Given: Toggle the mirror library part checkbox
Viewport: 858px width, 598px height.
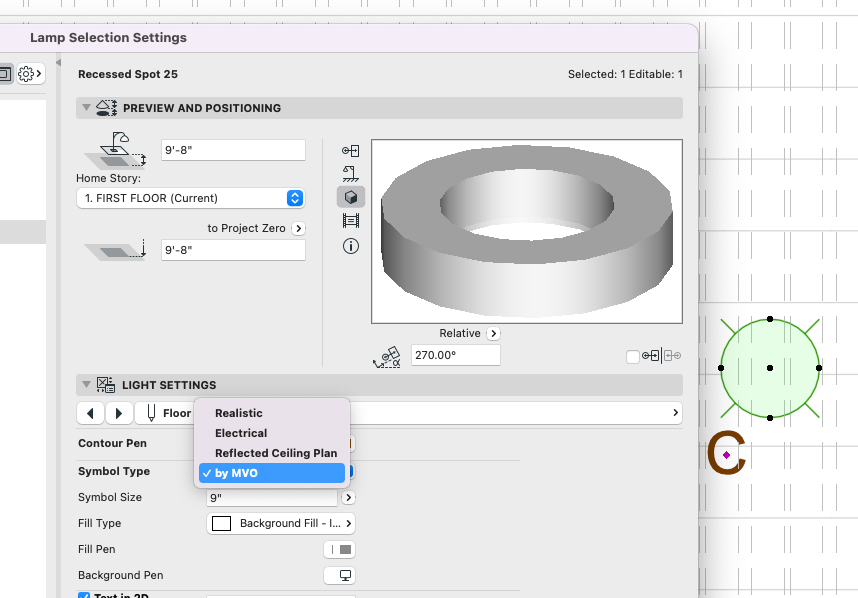Looking at the screenshot, I should pos(632,357).
